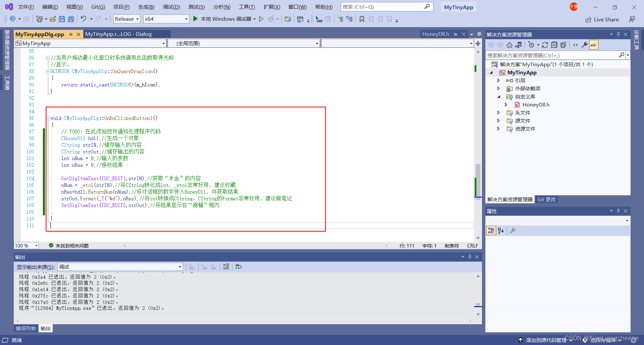Click the Save All icon
The image size is (644, 345).
71,19
